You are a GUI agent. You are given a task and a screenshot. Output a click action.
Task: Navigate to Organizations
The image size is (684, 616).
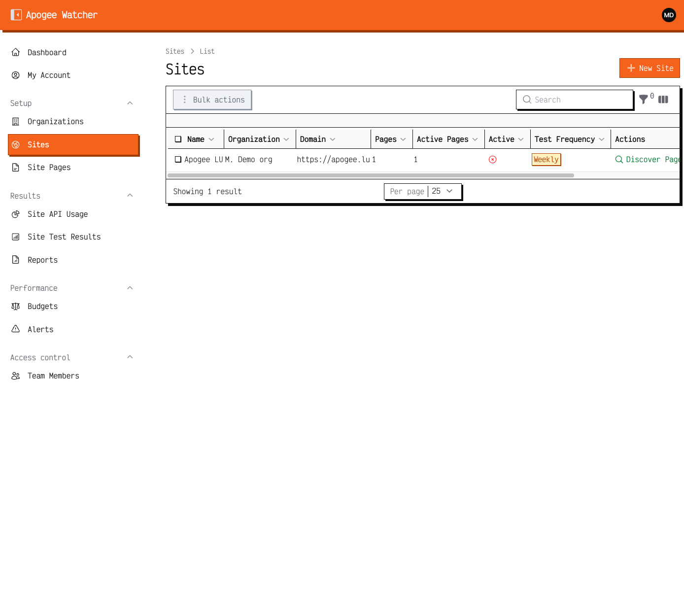(73, 122)
